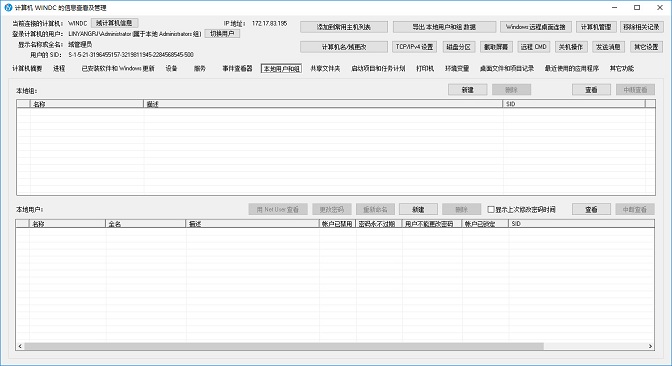This screenshot has height=366, width=672.
Task: Click the 磁盘分区 disk partition button
Action: [459, 47]
